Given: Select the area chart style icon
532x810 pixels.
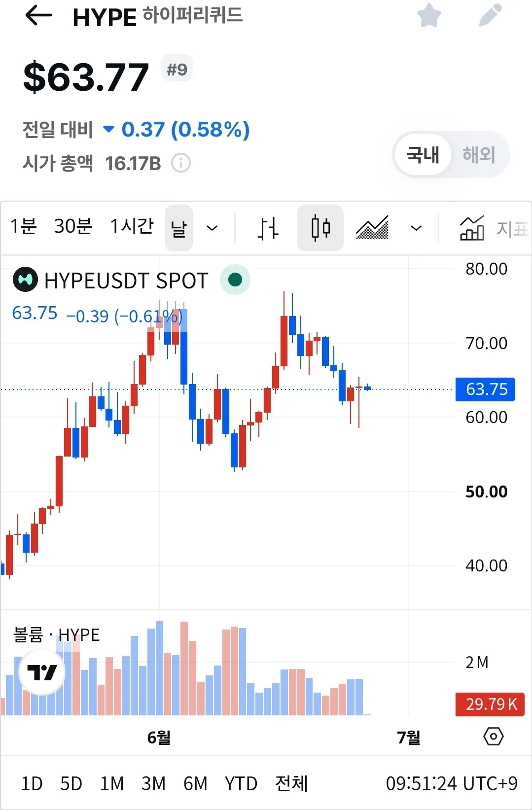Looking at the screenshot, I should pyautogui.click(x=372, y=228).
